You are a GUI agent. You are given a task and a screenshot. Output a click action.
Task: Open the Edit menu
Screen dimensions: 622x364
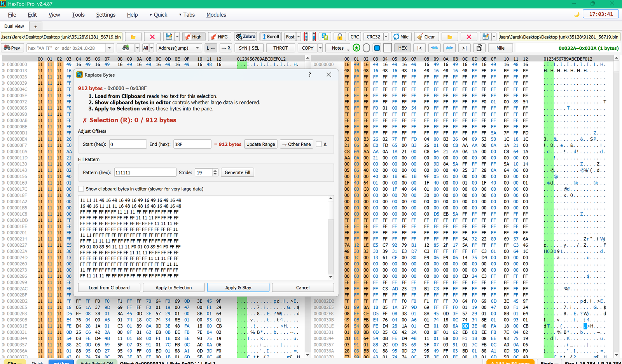(x=32, y=15)
